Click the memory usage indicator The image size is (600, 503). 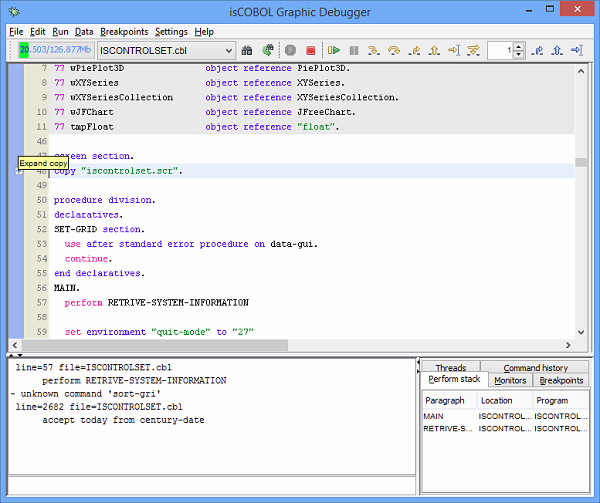coord(54,50)
